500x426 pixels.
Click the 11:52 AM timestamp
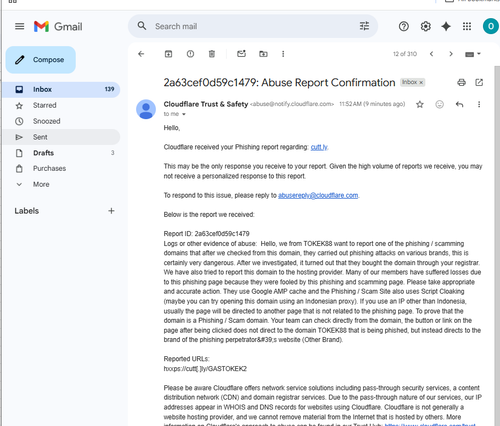372,104
